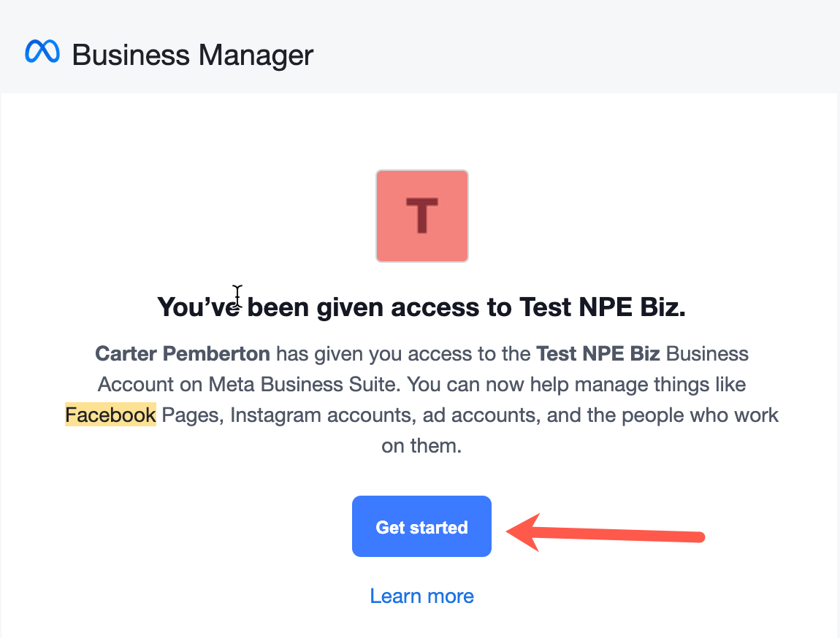The image size is (840, 638).
Task: Click the dark T letter inside avatar
Action: click(x=421, y=216)
